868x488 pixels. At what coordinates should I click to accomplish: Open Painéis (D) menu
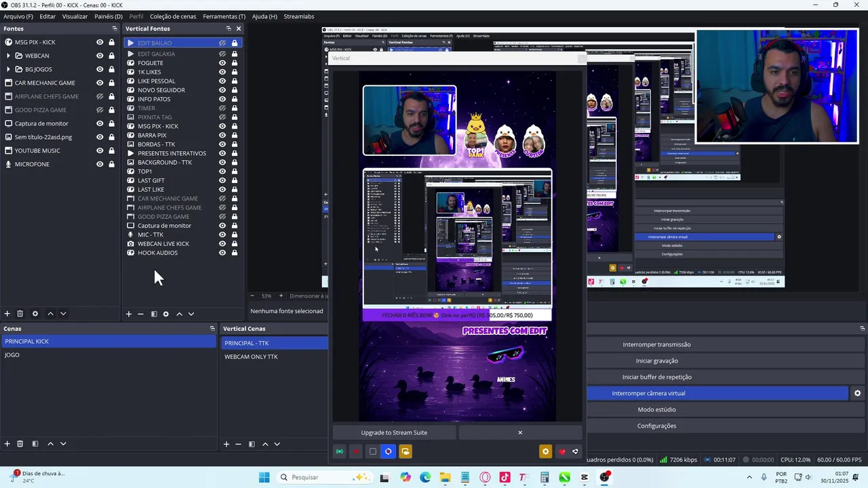tap(108, 16)
